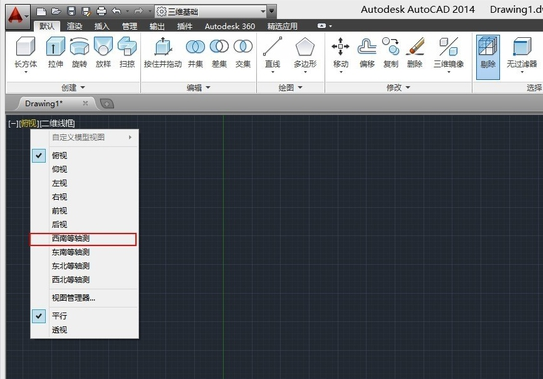The height and width of the screenshot is (379, 543).
Task: Open 视图管理器... from the menu
Action: 85,298
